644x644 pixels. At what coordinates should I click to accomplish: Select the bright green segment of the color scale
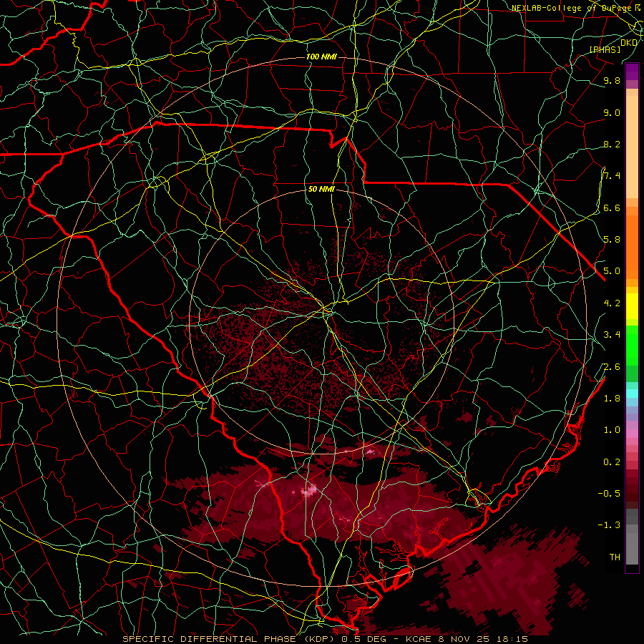[x=632, y=347]
